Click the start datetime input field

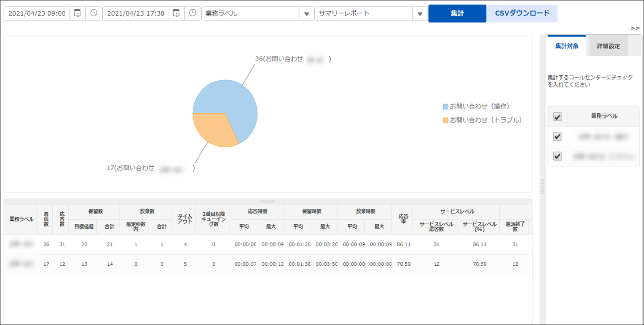tap(37, 13)
